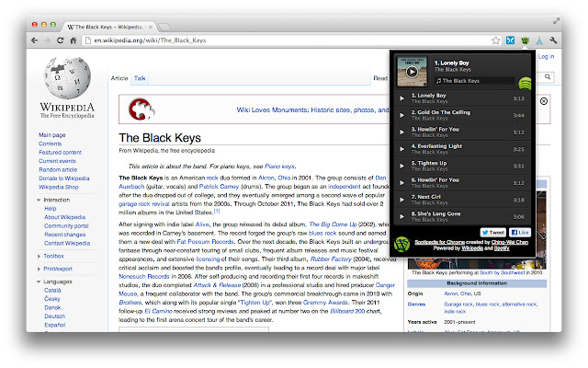Open Garage rock genre link in infobox
The image size is (588, 368).
[x=458, y=305]
